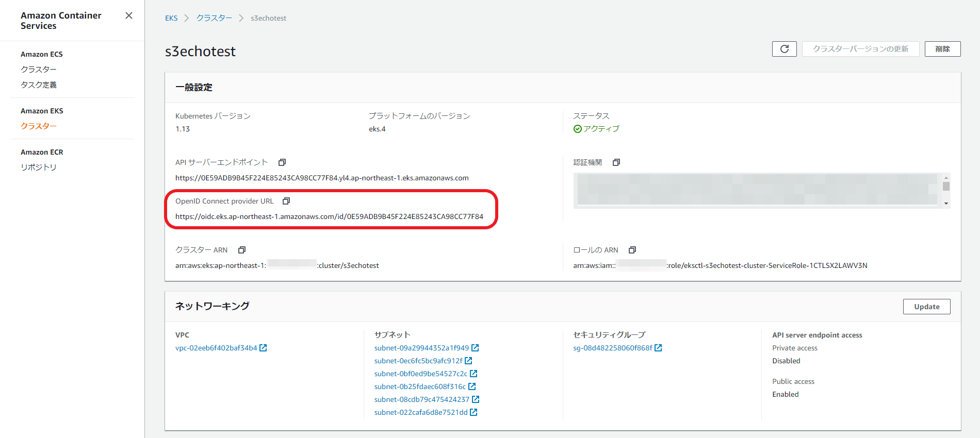
Task: Click the API server endpoint URL text
Action: (x=322, y=178)
